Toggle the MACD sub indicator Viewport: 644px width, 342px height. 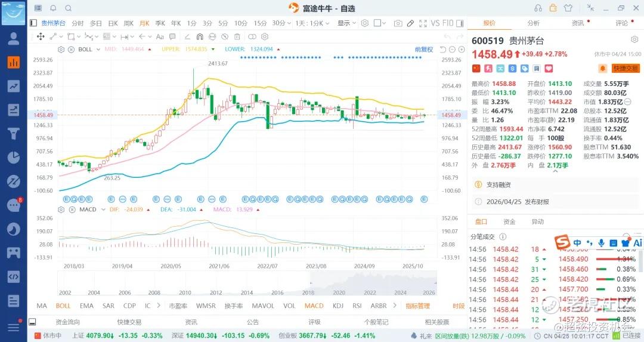tap(314, 306)
